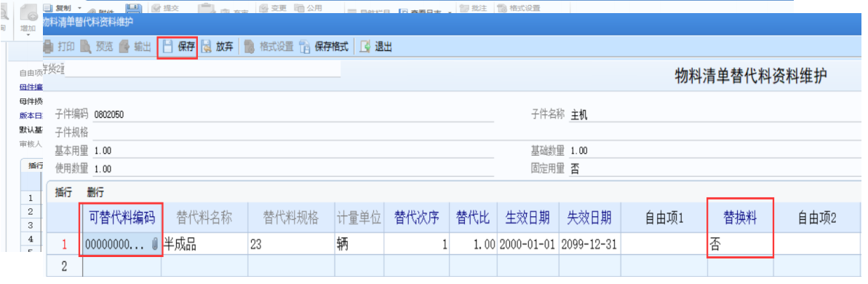Select the 失效日期 column header
Image resolution: width=868 pixels, height=284 pixels.
pos(589,218)
